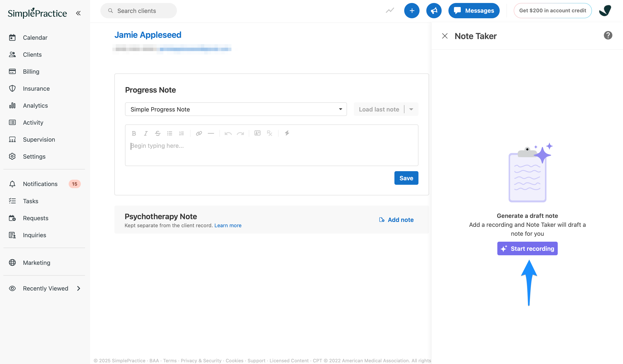This screenshot has height=364, width=623.
Task: Insert numbered list in progress note
Action: coord(181,133)
